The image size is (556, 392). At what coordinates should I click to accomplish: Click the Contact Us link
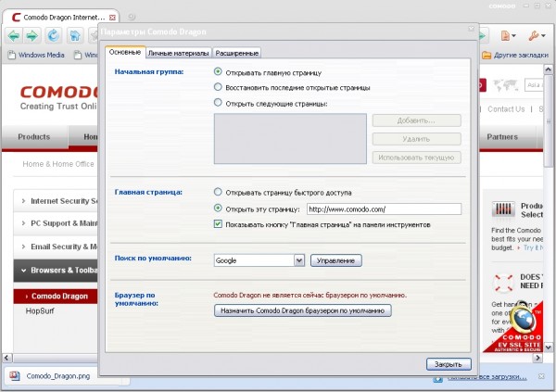506,109
